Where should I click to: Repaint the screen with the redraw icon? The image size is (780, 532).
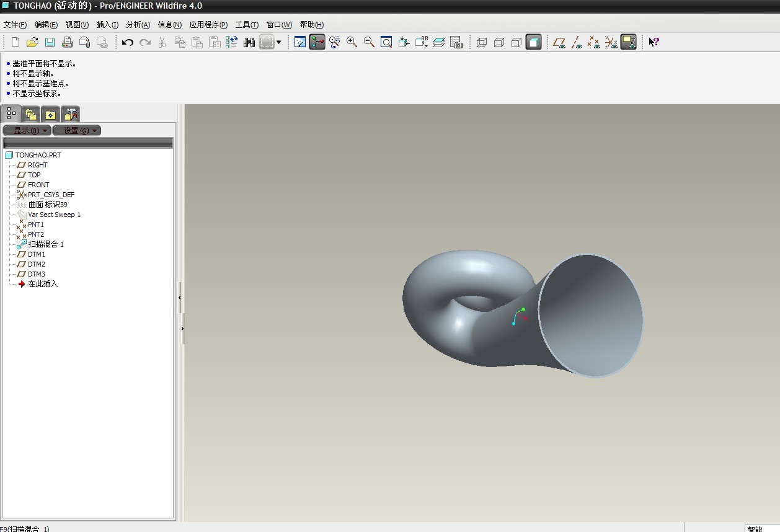(300, 42)
